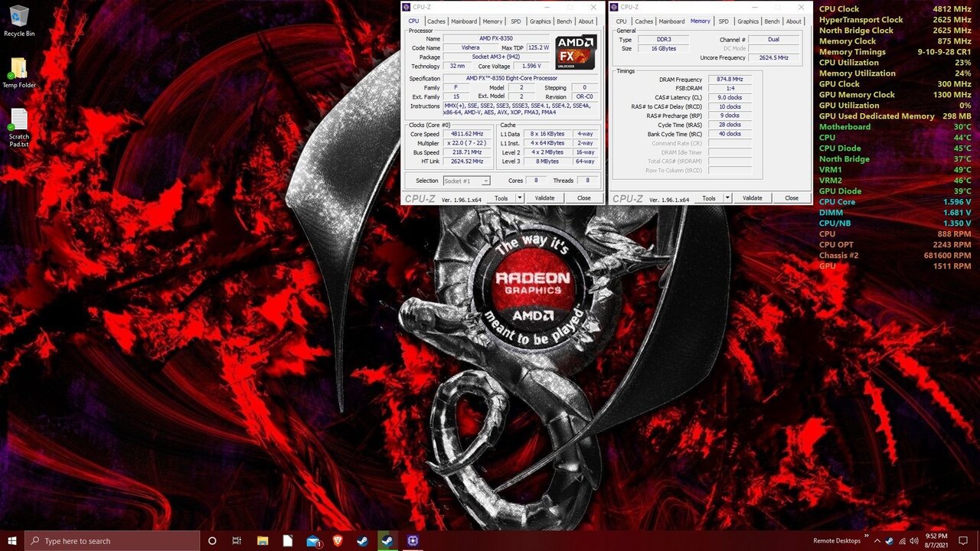Click Validate in the Memory window
This screenshot has height=551, width=980.
[x=752, y=197]
